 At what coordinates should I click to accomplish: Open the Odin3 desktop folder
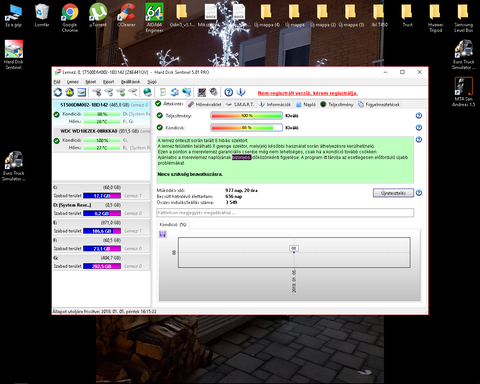tap(182, 15)
